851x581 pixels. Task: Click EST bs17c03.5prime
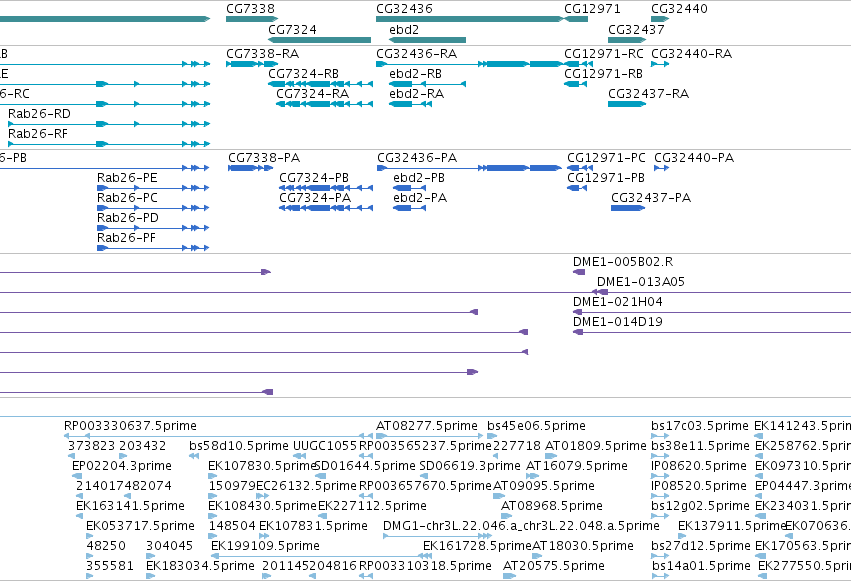coord(700,426)
